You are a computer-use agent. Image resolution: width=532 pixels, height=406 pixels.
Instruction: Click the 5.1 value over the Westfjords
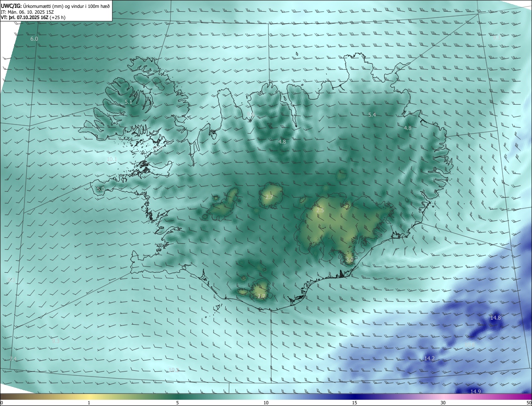128,102
